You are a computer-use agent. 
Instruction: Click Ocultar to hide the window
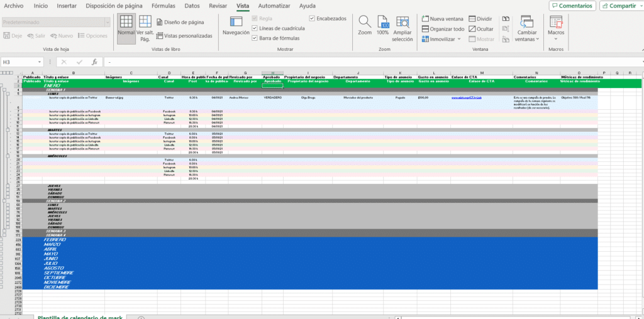(481, 29)
